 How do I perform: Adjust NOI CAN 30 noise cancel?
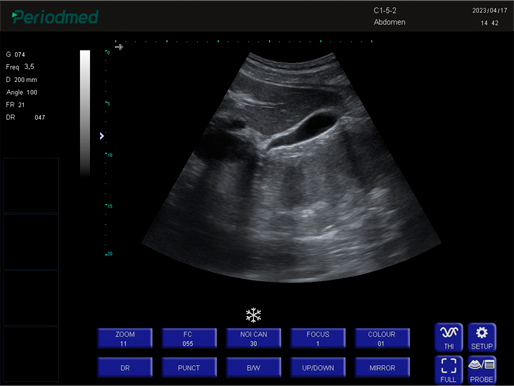tap(253, 338)
